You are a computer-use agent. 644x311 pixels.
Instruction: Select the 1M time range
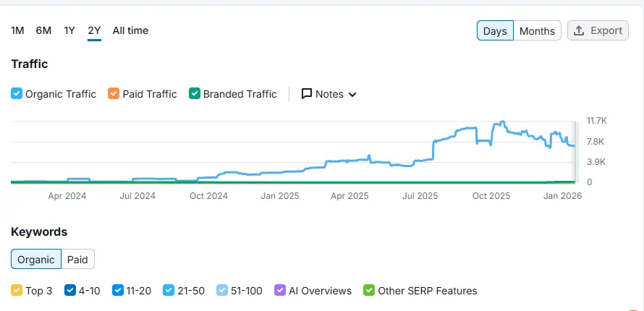click(x=17, y=31)
